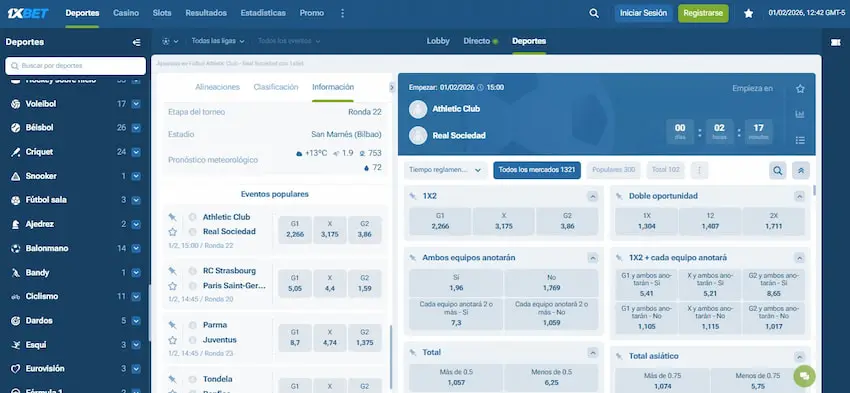Open Estadísticas in top navigation
The width and height of the screenshot is (850, 393).
[263, 13]
